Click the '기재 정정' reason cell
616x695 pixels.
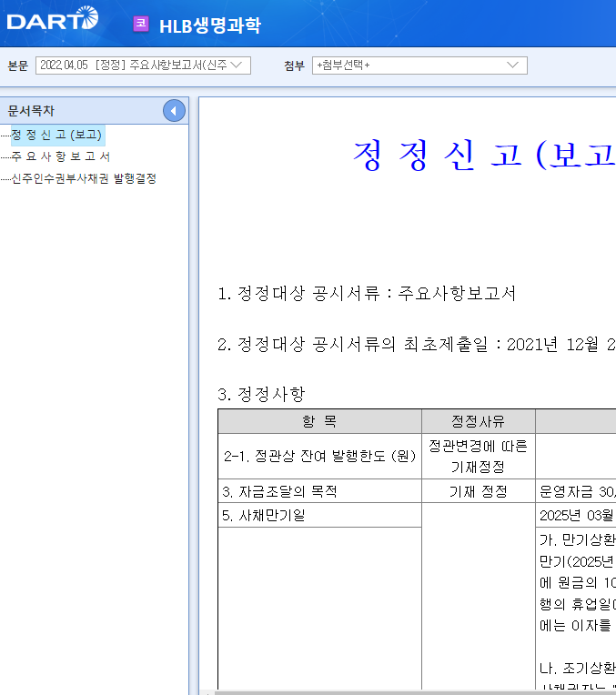(x=478, y=491)
